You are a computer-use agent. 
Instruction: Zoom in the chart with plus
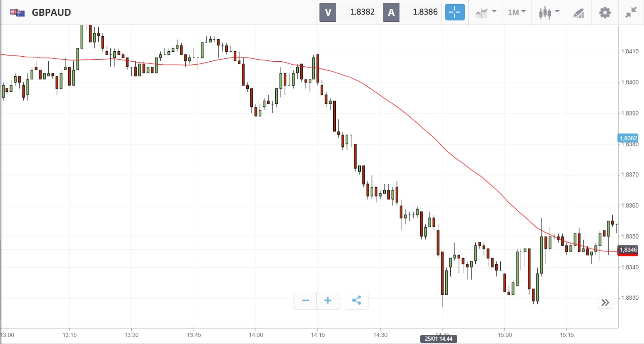[x=328, y=301]
